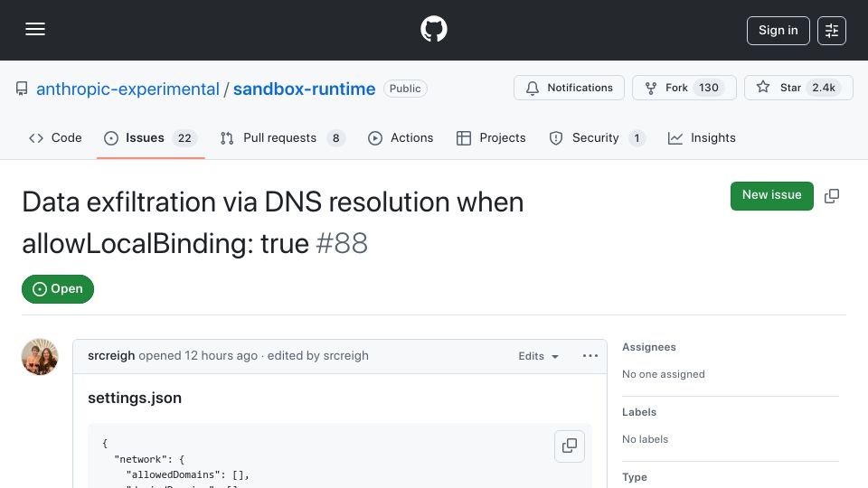Open the Insights tab

[702, 138]
